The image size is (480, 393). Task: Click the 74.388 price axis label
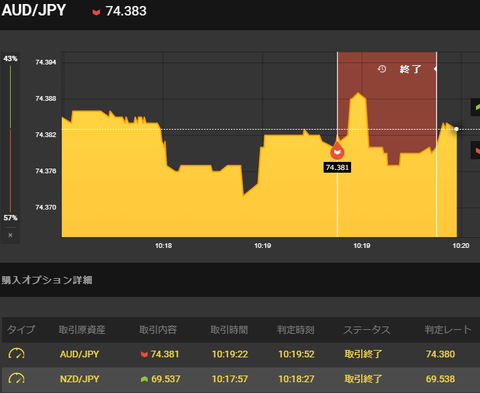tap(46, 99)
